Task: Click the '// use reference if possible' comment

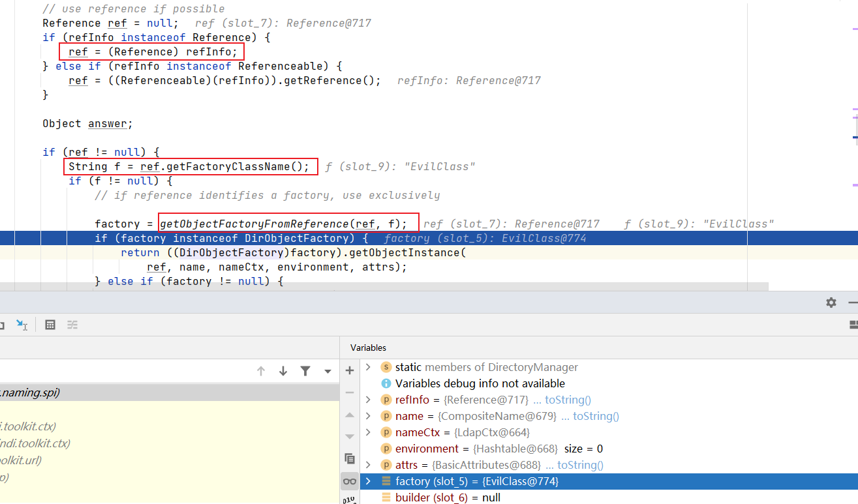Action: [x=134, y=8]
